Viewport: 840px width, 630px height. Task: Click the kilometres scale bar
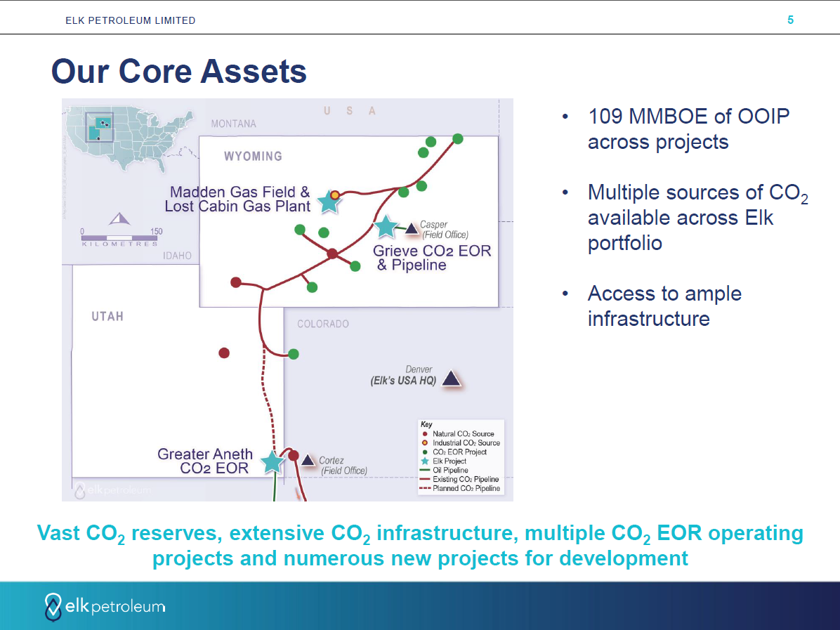pos(121,238)
